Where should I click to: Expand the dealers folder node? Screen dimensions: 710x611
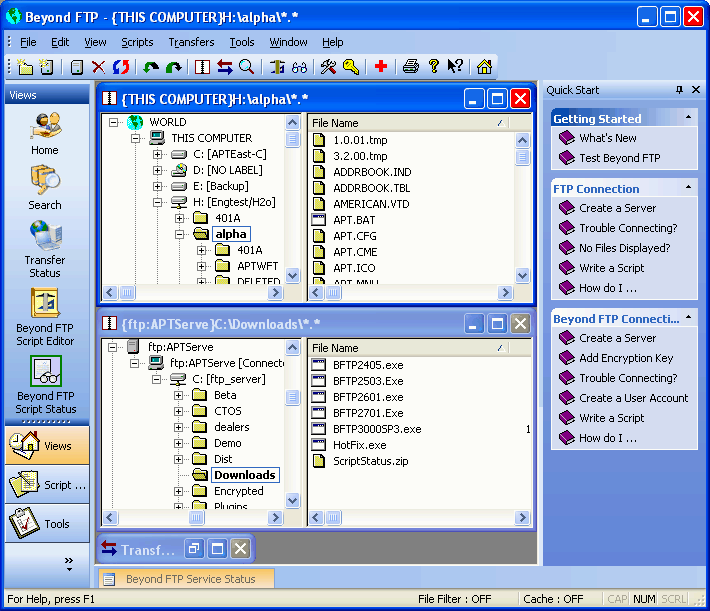pos(178,428)
